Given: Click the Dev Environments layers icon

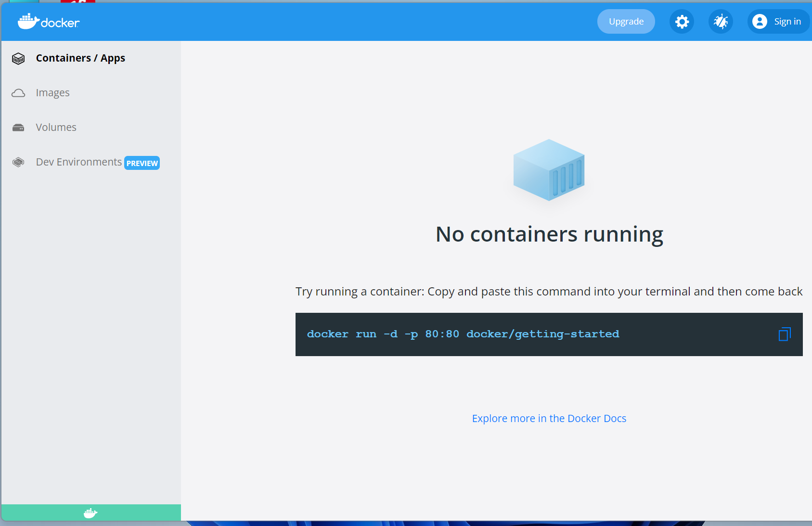Looking at the screenshot, I should 18,162.
